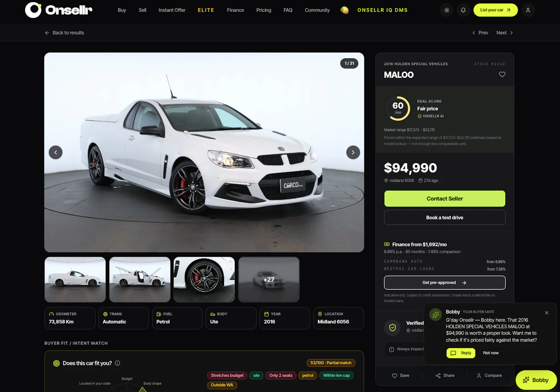Open the ELITE section
This screenshot has height=392, width=560.
[x=206, y=10]
